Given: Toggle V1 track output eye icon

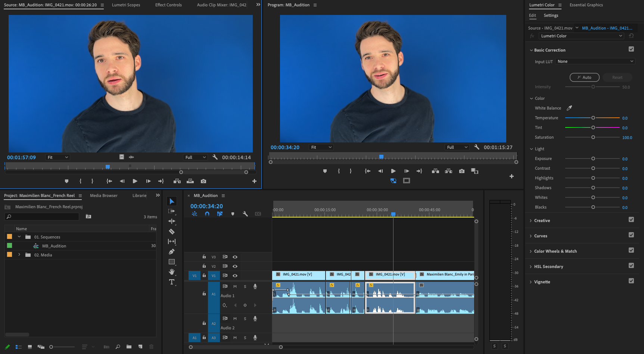Looking at the screenshot, I should (235, 275).
